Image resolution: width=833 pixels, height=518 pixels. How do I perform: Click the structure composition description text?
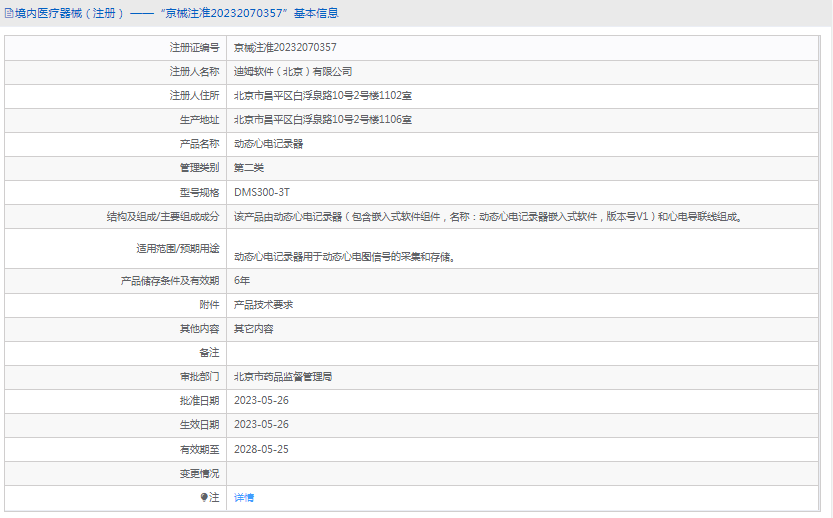tap(489, 217)
